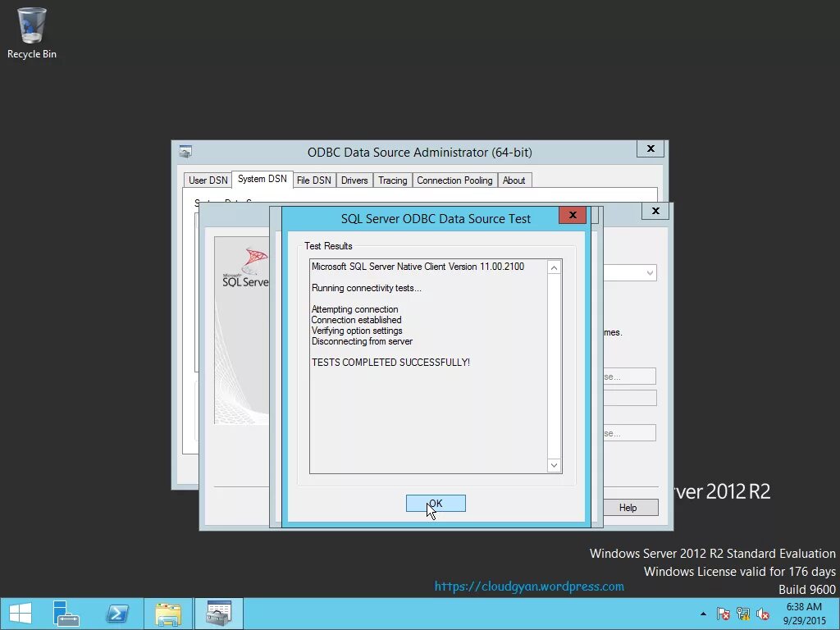Select the 'Connection established' result line

(x=356, y=320)
